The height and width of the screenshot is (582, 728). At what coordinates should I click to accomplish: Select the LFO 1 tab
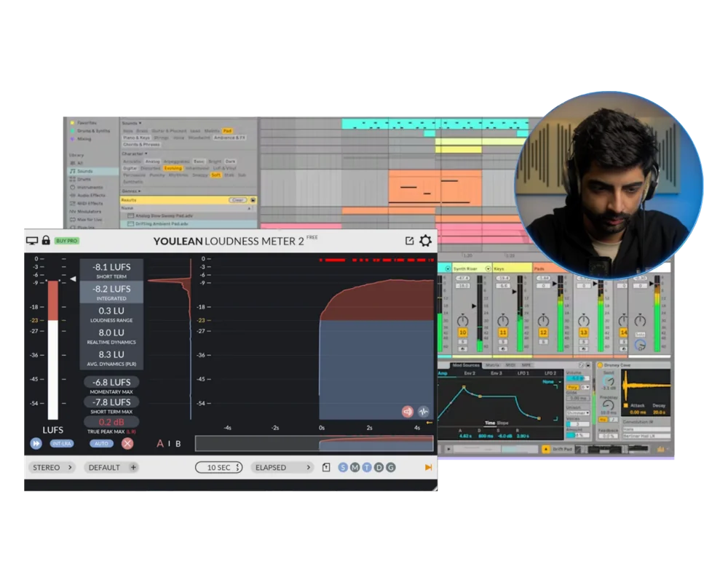pos(523,373)
